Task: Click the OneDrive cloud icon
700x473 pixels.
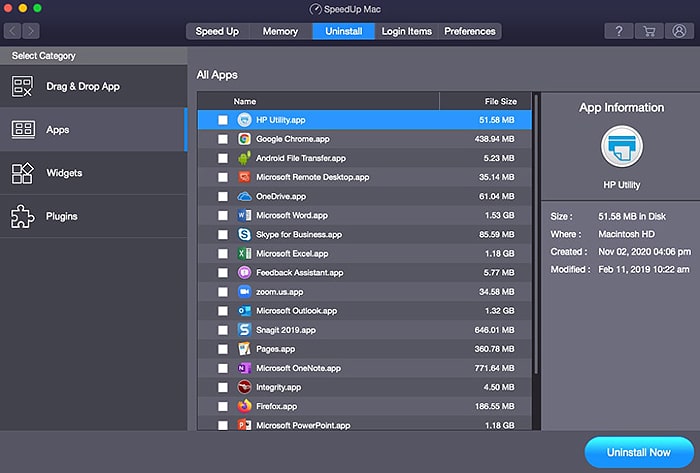Action: [x=244, y=196]
